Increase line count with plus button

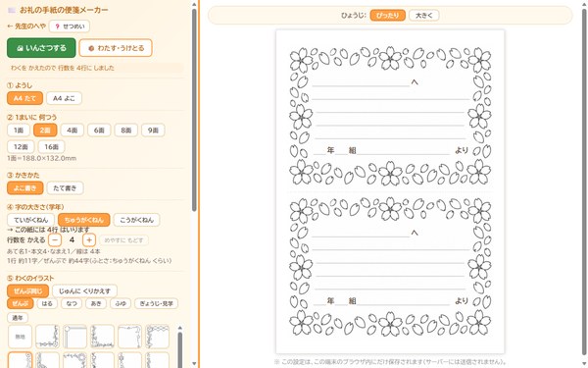click(x=89, y=240)
